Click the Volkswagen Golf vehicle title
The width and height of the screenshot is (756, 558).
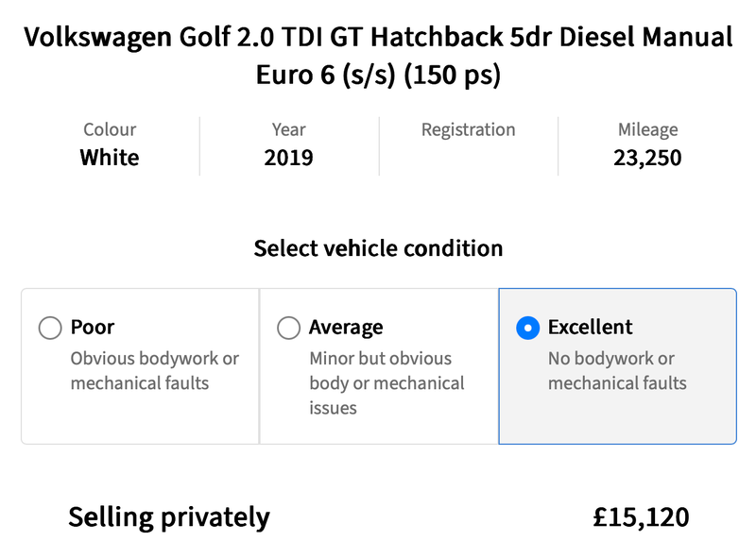click(x=379, y=56)
